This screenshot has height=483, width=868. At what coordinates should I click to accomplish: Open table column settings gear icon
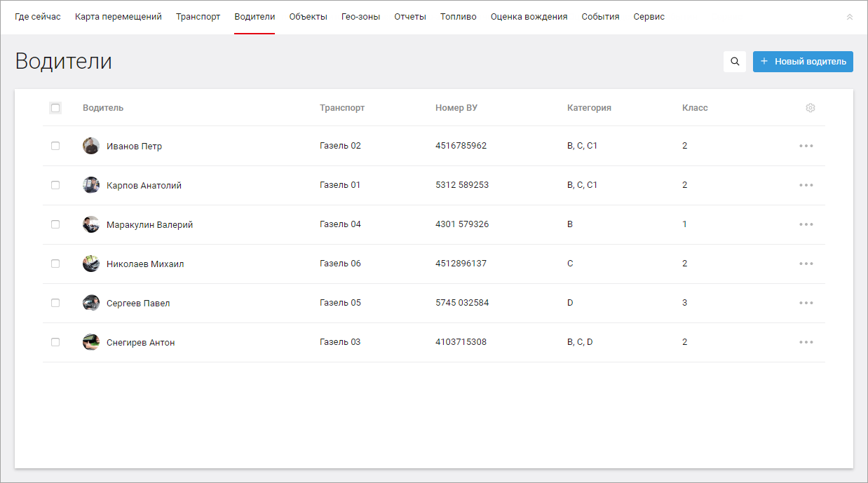tap(811, 108)
